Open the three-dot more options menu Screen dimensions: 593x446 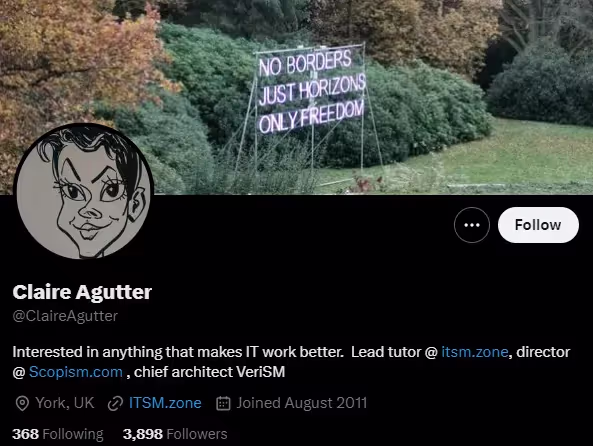point(472,225)
